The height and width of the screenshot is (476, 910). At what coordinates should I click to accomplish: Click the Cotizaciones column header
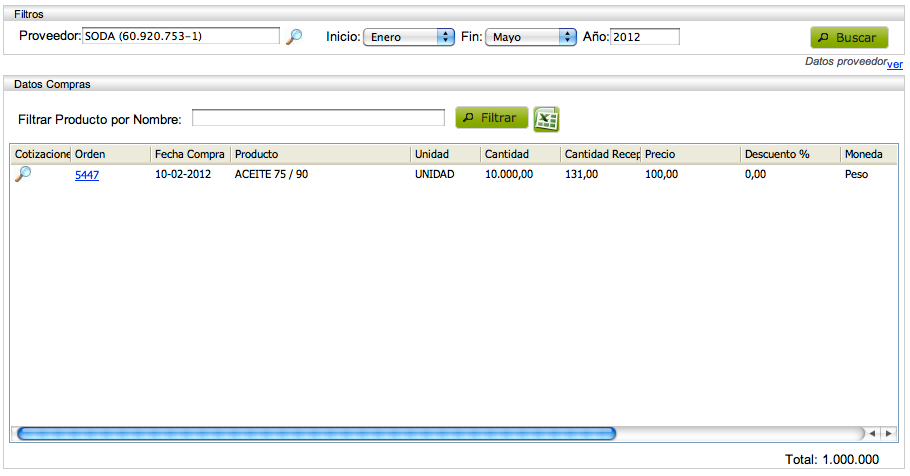pos(41,154)
